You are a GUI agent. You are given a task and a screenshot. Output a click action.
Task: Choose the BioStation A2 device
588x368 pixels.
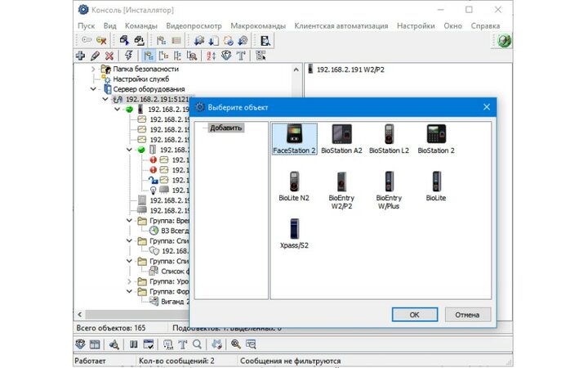[341, 136]
